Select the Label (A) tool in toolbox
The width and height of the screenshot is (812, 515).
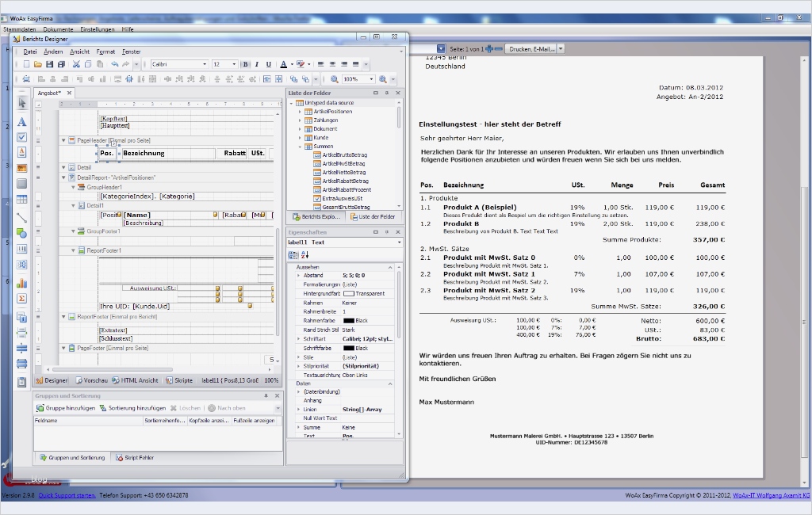coord(22,122)
